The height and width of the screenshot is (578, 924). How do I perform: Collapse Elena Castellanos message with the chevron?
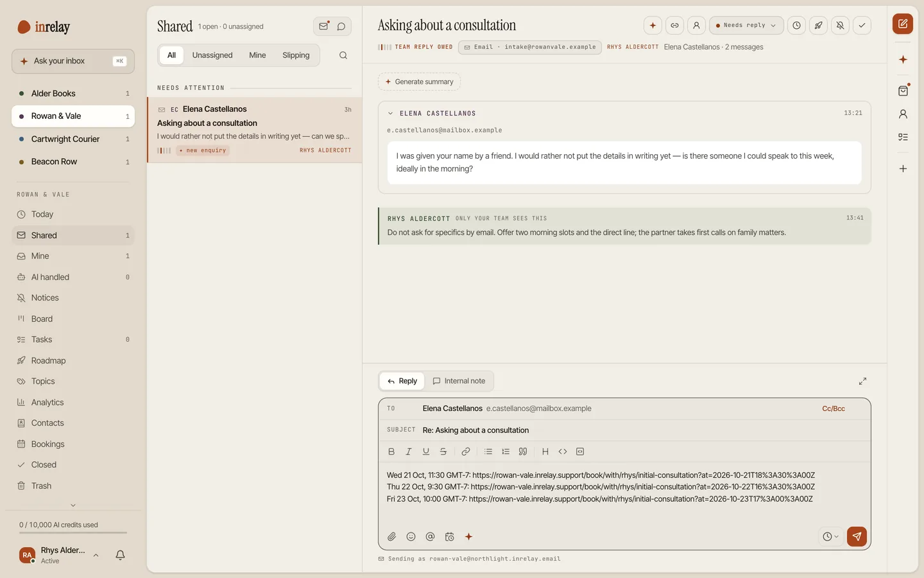coord(390,114)
